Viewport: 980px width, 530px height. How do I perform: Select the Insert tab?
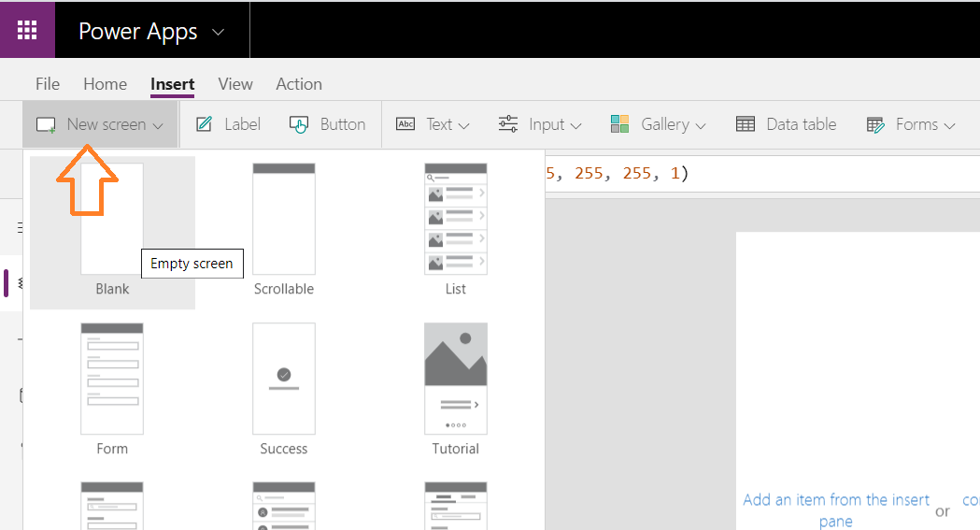click(173, 84)
